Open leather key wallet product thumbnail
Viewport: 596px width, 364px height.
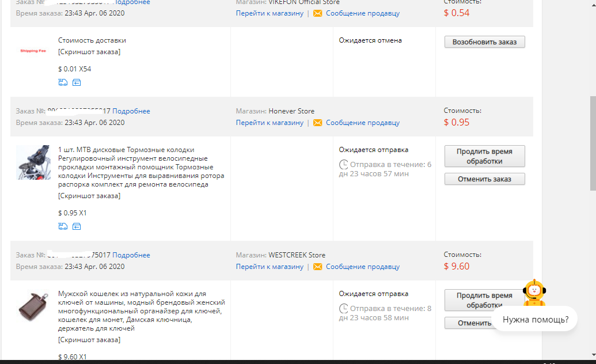click(x=33, y=307)
